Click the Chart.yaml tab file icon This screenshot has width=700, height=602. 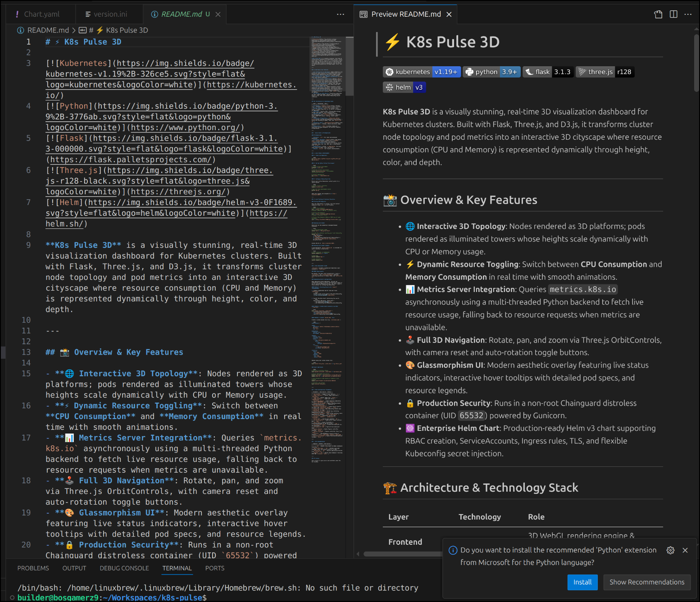pos(17,14)
